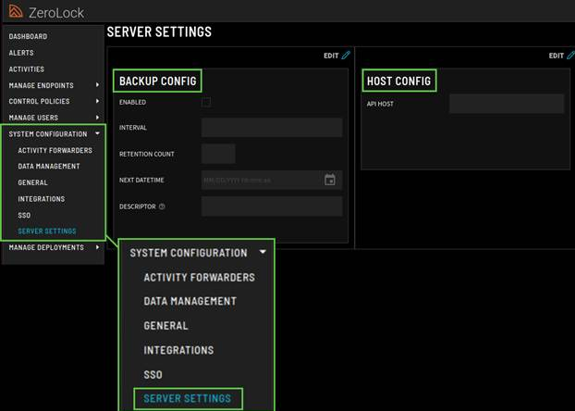Open the Activities page
The height and width of the screenshot is (411, 575).
coord(26,69)
